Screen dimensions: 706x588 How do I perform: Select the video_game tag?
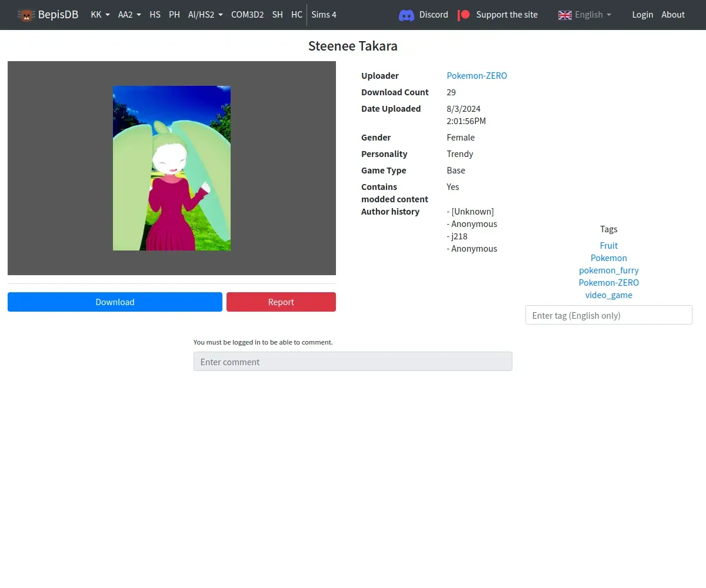[x=609, y=295]
